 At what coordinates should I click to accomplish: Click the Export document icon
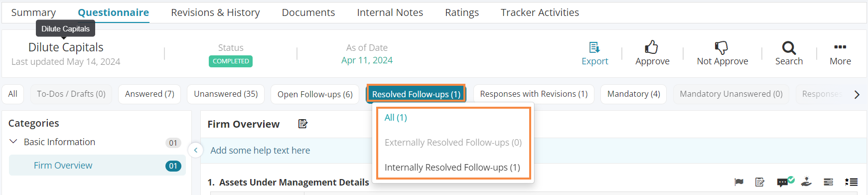[x=594, y=47]
